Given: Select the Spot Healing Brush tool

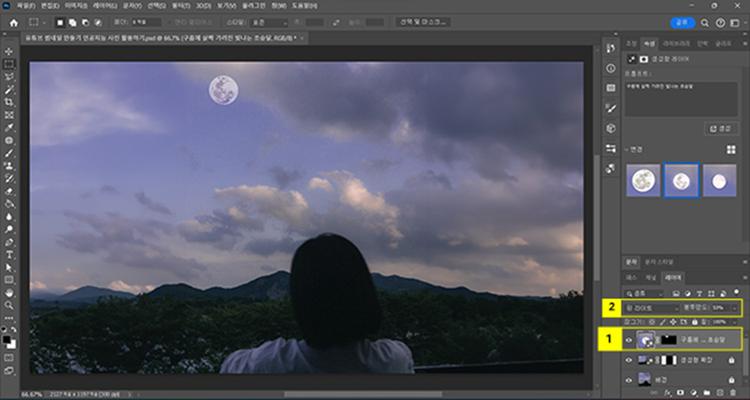Looking at the screenshot, I should point(9,140).
